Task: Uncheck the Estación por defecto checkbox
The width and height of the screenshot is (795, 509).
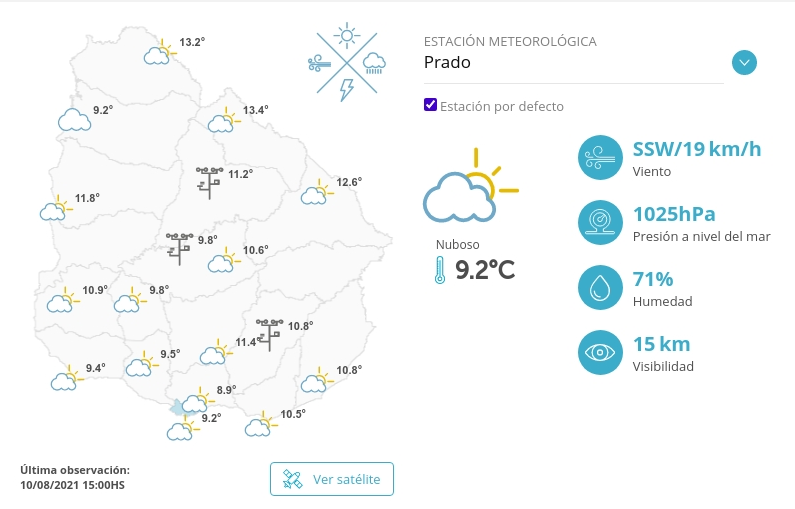Action: [431, 105]
